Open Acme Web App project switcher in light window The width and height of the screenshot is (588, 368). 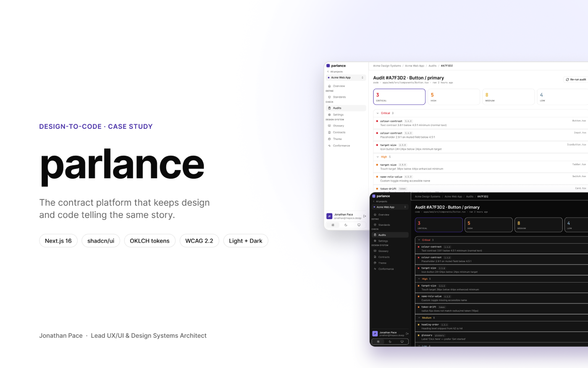346,78
